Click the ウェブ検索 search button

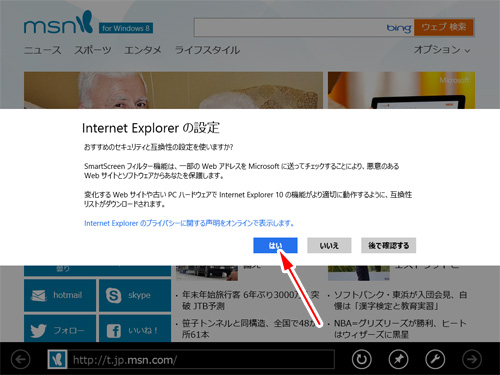pyautogui.click(x=444, y=27)
